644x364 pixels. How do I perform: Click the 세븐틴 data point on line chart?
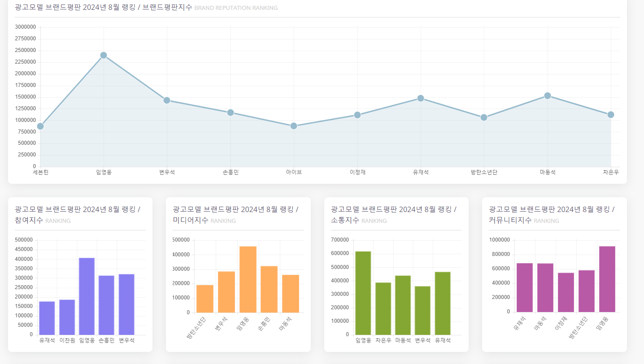click(40, 126)
